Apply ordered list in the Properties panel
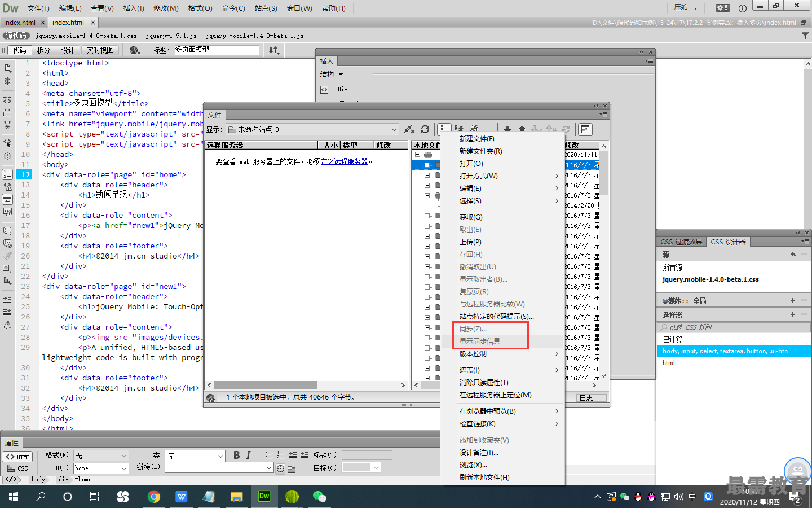This screenshot has width=812, height=508. tap(281, 455)
